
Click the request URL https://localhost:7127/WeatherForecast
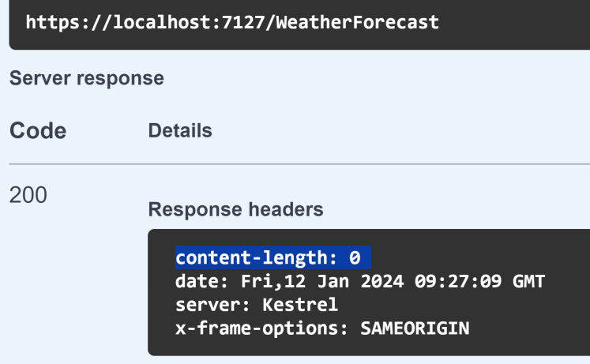(x=232, y=22)
